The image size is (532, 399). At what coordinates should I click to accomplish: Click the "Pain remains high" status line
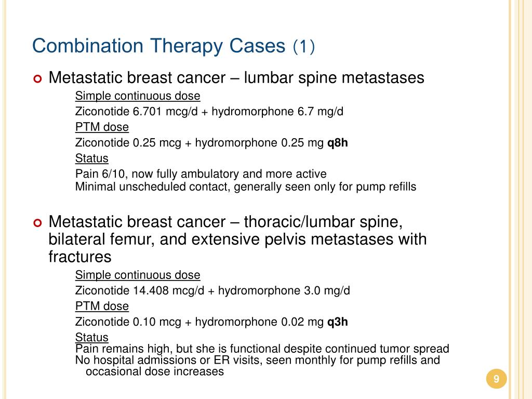pos(262,349)
